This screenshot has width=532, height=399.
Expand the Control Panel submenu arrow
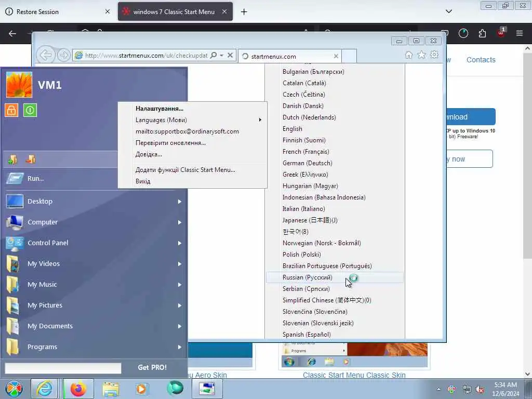pyautogui.click(x=179, y=243)
